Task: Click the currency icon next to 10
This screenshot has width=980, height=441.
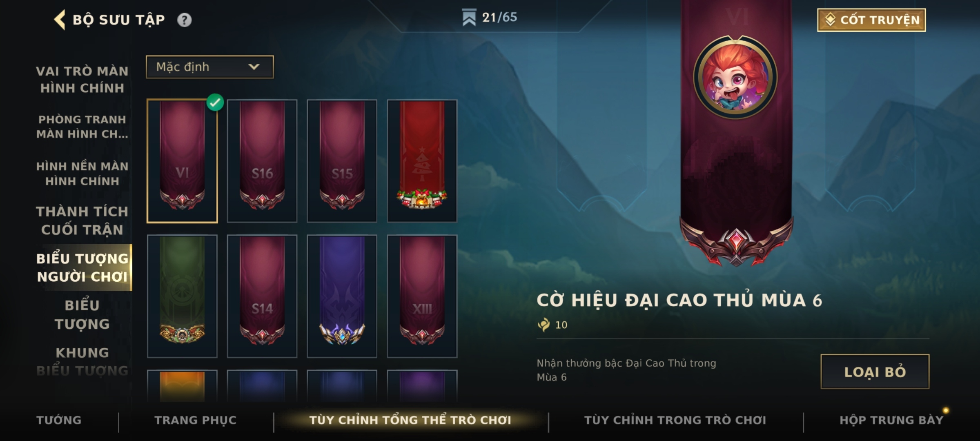Action: coord(544,325)
